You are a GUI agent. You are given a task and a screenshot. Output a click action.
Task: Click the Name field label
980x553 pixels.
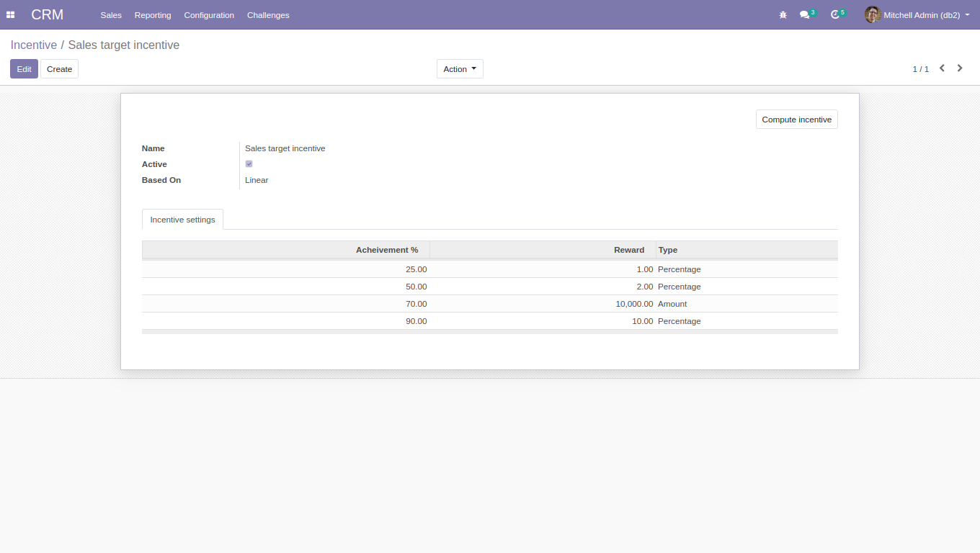pyautogui.click(x=153, y=148)
